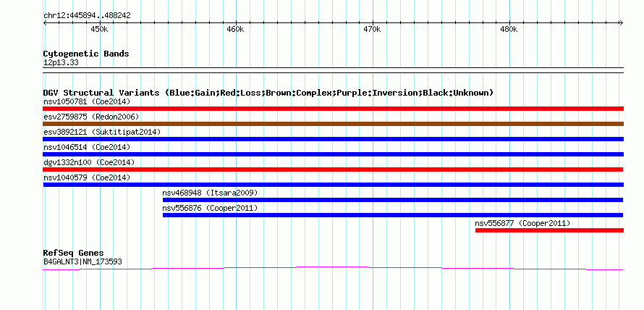
Task: Select the nsv556877 (Cooper2011) label
Action: [x=522, y=223]
